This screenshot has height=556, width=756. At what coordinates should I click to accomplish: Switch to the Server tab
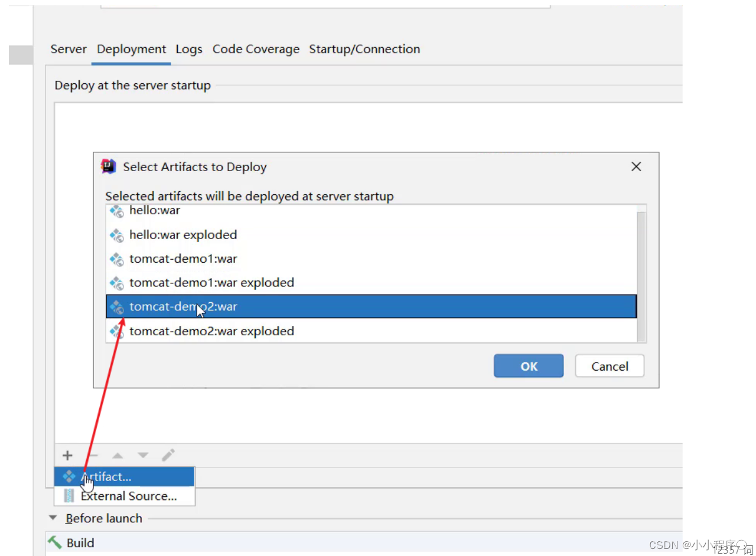click(x=69, y=49)
